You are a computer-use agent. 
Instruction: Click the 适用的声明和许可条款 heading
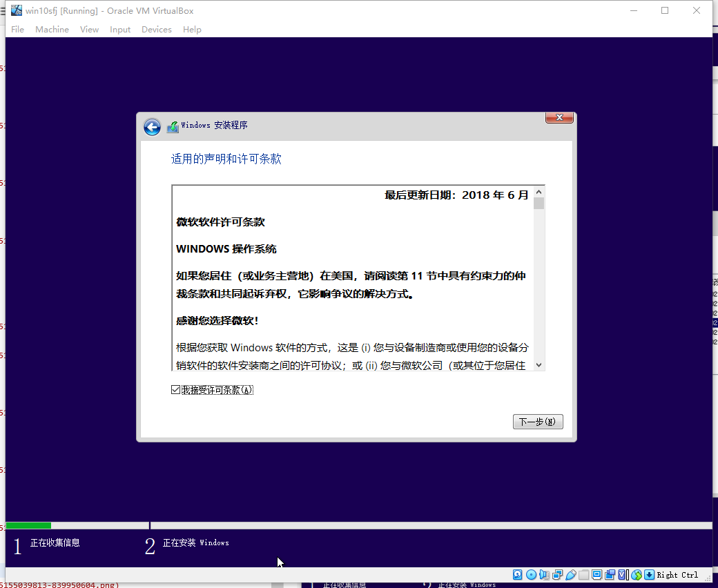(x=226, y=159)
